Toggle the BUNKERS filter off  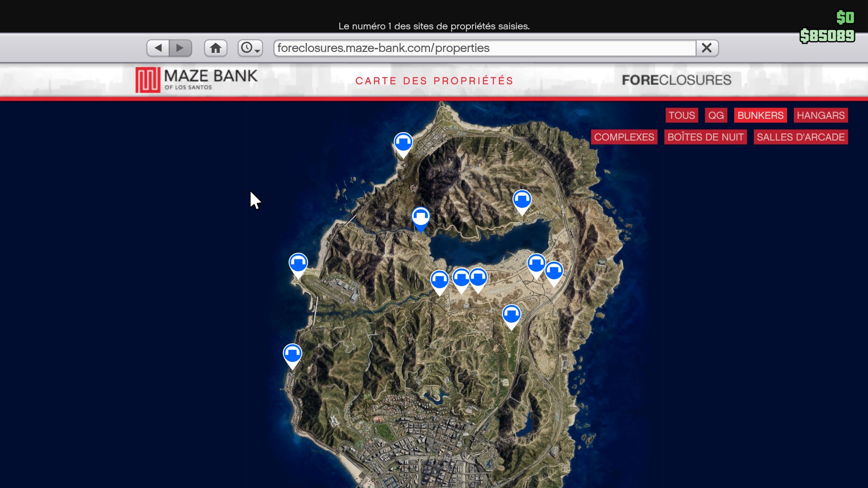760,115
